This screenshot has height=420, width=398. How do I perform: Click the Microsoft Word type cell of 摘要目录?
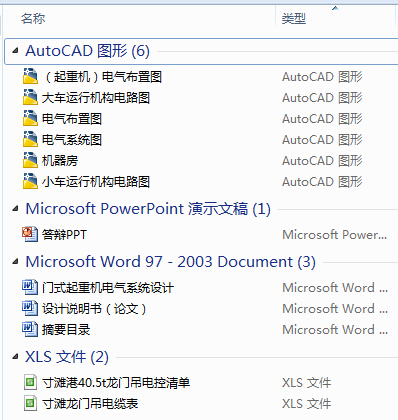(x=335, y=330)
